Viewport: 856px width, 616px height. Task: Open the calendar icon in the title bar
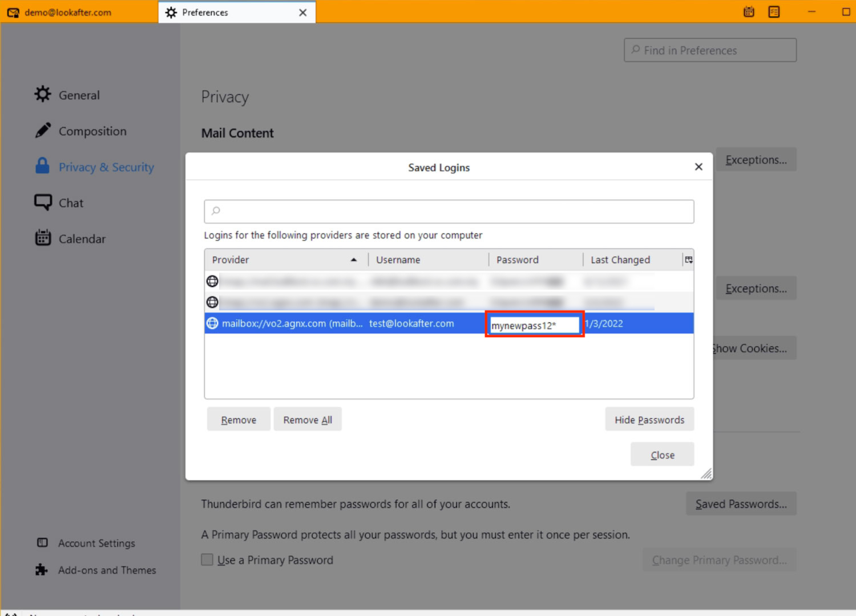[x=749, y=12]
